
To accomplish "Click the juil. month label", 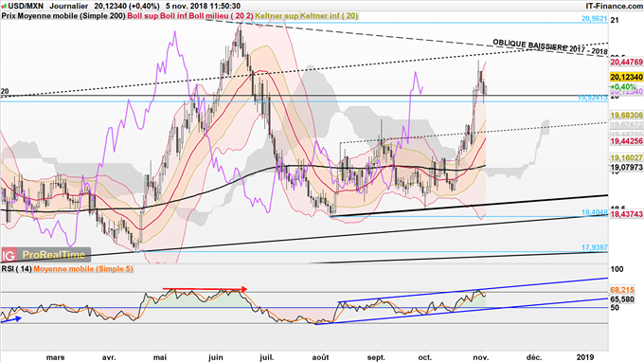I will 266,357.
